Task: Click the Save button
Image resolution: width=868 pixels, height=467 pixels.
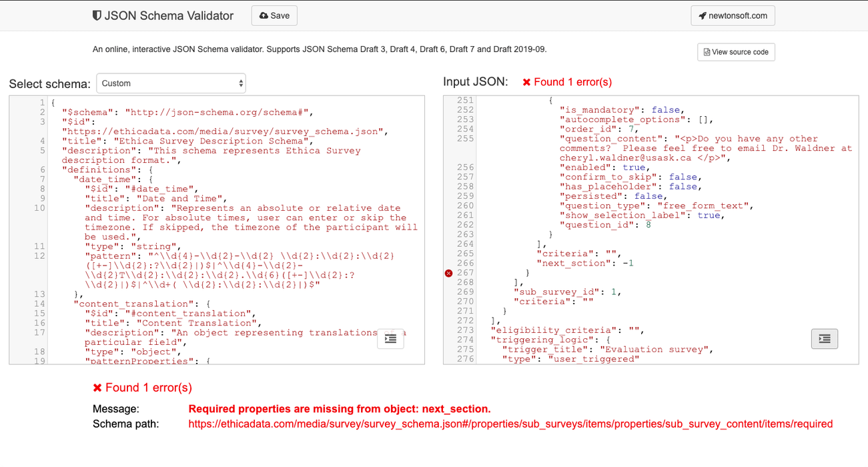Action: (x=274, y=15)
